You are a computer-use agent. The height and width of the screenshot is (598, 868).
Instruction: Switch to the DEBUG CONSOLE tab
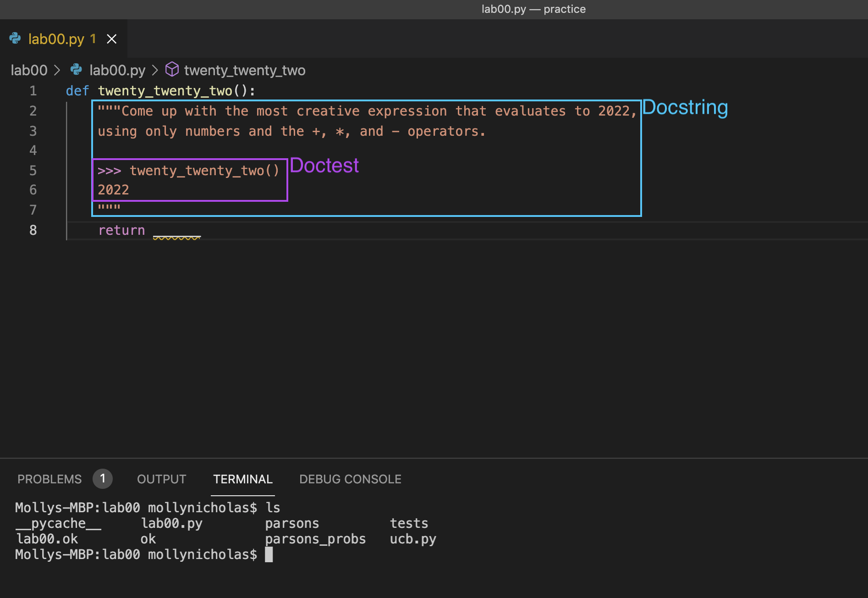350,479
